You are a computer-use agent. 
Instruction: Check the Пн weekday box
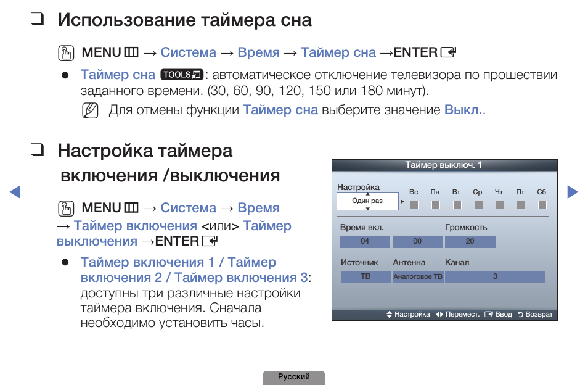(x=436, y=205)
